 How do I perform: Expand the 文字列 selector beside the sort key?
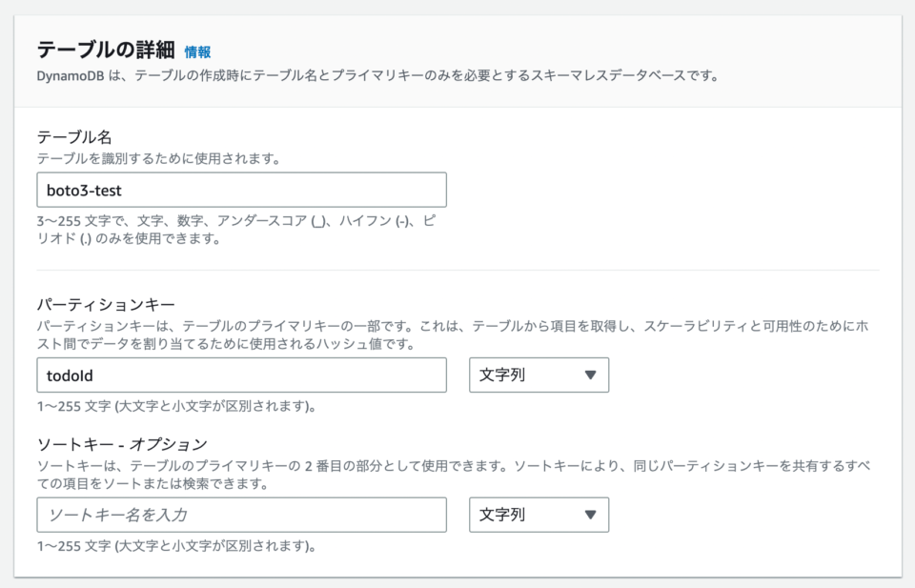click(x=539, y=515)
